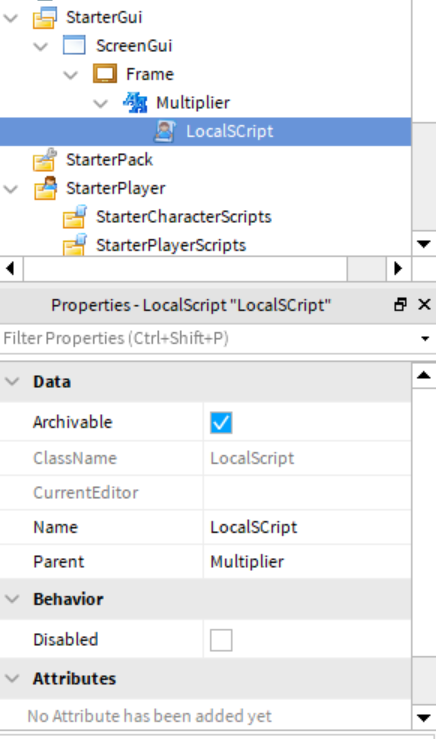This screenshot has height=739, width=436.
Task: Click the Properties panel title bar text
Action: (x=191, y=305)
